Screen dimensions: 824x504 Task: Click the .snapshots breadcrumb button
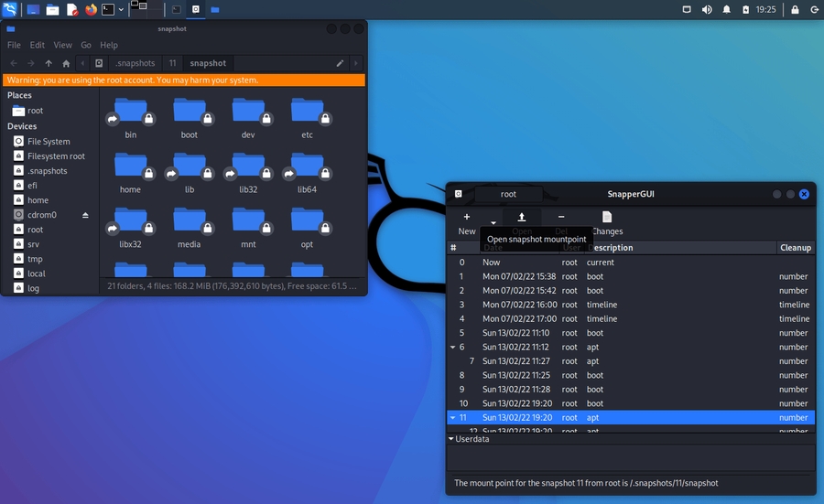point(136,63)
